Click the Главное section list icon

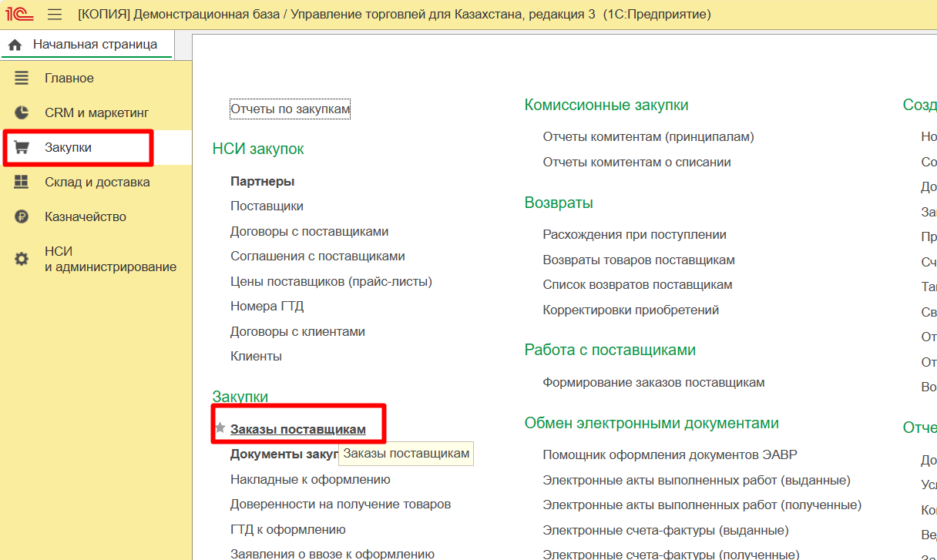point(22,78)
